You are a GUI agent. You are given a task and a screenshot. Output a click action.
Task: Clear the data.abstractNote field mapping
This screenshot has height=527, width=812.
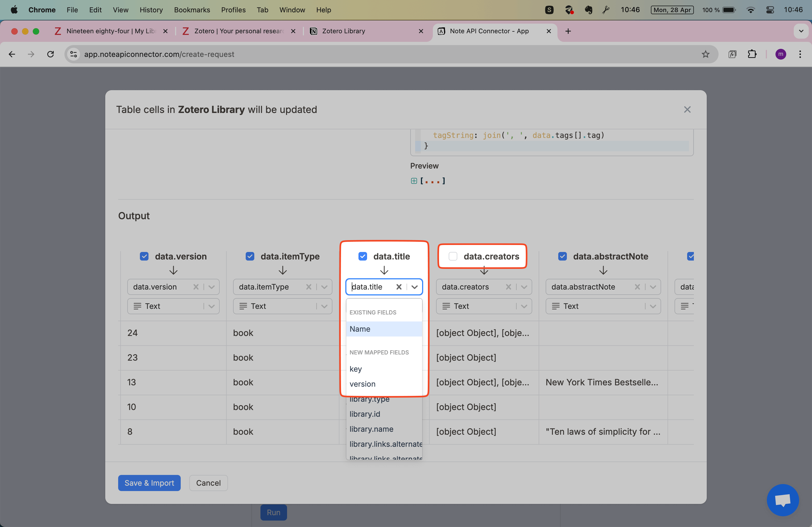637,287
